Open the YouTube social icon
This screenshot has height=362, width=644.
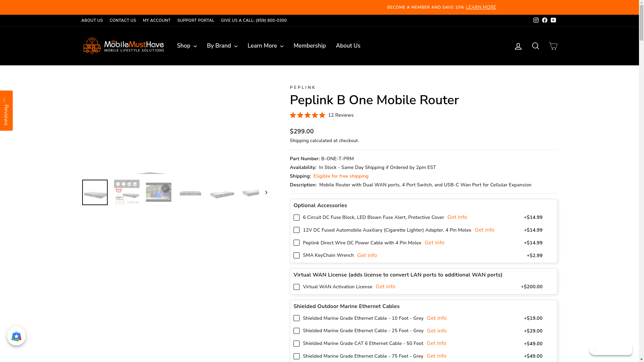(x=553, y=20)
